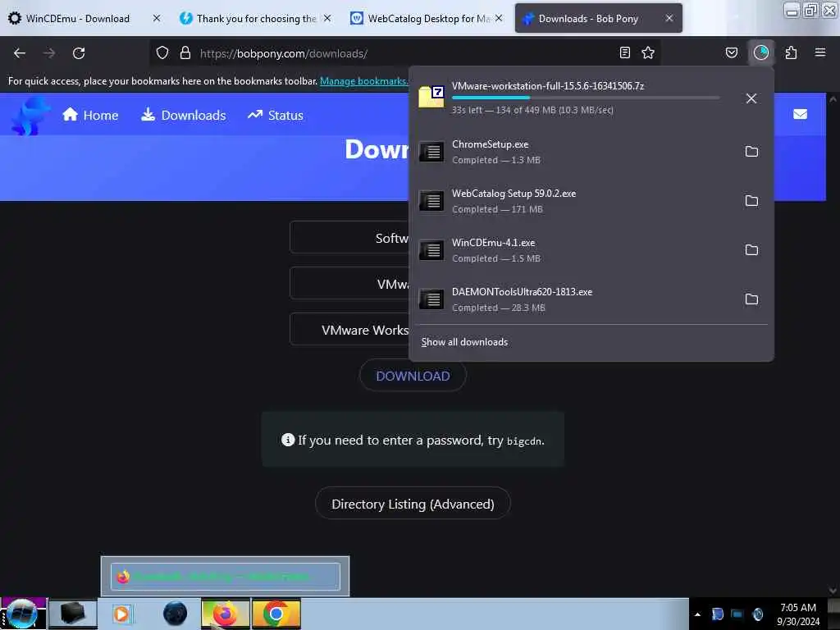
Task: Show WinCDEmu-4.1.exe in folder
Action: coord(751,250)
